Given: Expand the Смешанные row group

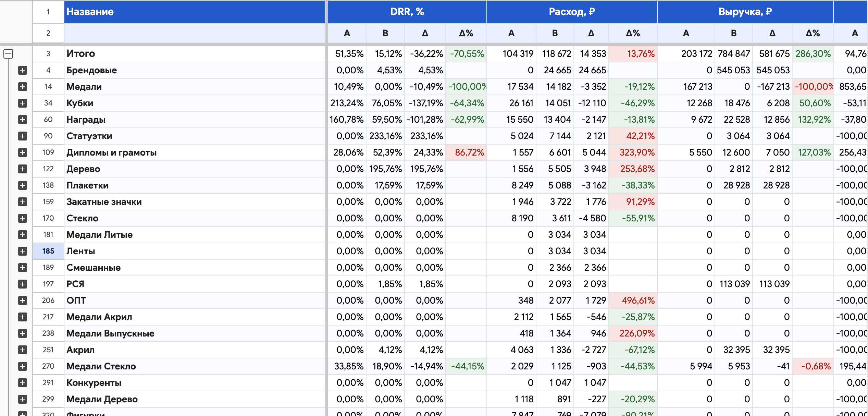Looking at the screenshot, I should pos(23,268).
